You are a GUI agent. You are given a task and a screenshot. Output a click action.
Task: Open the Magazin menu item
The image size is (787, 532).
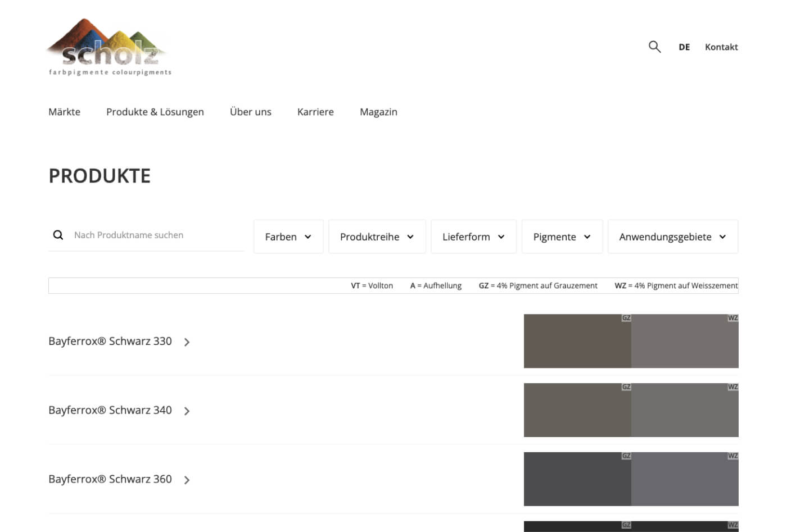coord(378,112)
